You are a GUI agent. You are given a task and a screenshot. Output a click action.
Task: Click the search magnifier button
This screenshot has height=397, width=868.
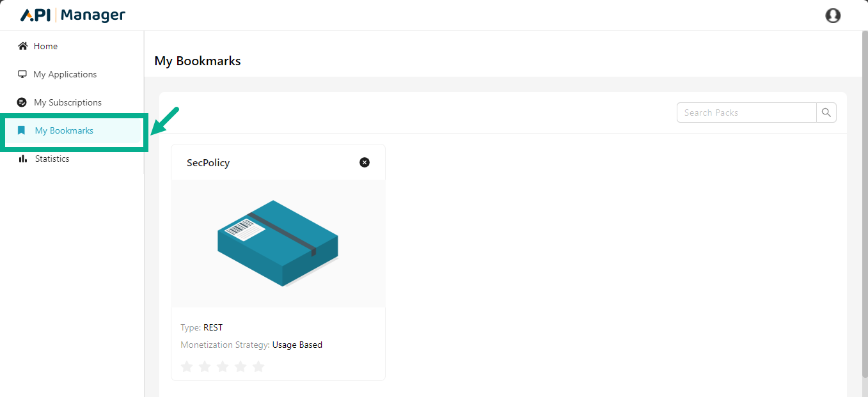[826, 113]
